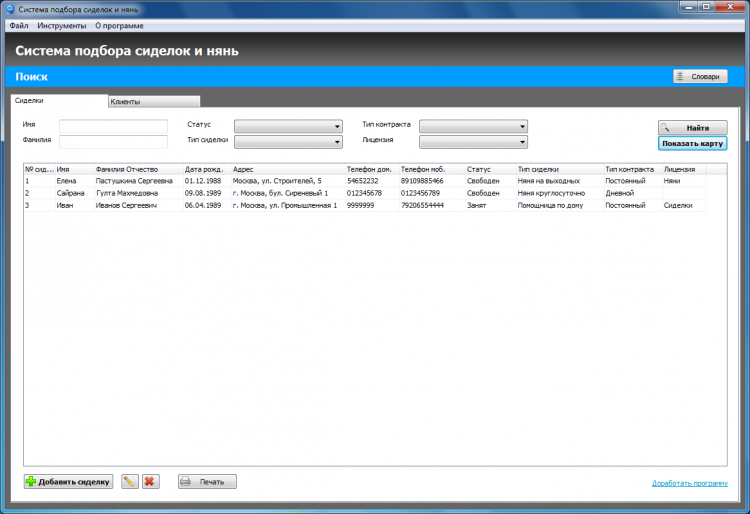Print the list with Печать button
This screenshot has width=750, height=514.
(x=207, y=481)
